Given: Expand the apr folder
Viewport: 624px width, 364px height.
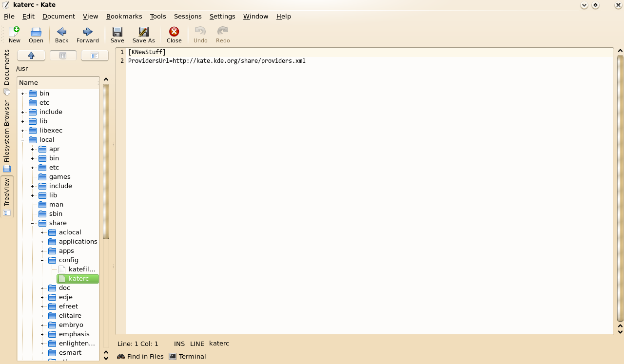Looking at the screenshot, I should point(33,149).
